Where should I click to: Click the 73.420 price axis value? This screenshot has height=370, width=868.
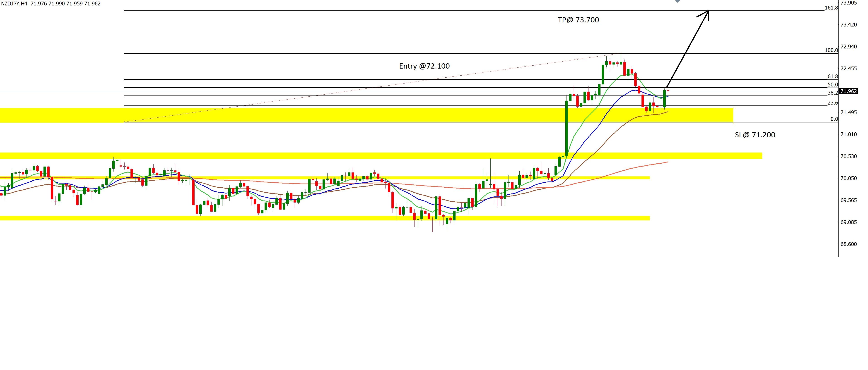849,25
